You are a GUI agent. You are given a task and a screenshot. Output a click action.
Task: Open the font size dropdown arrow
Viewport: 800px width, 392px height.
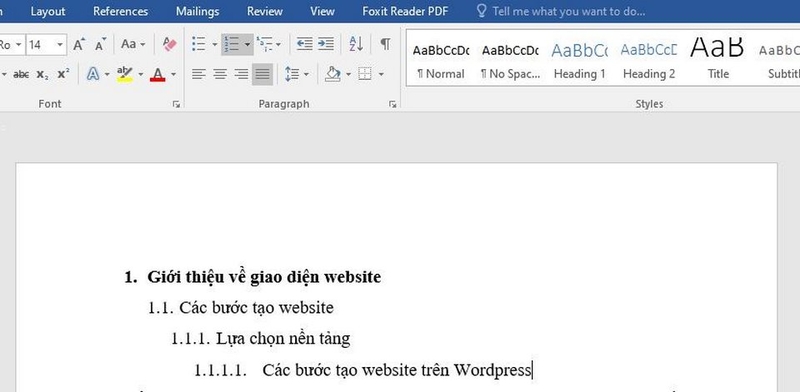tap(60, 45)
